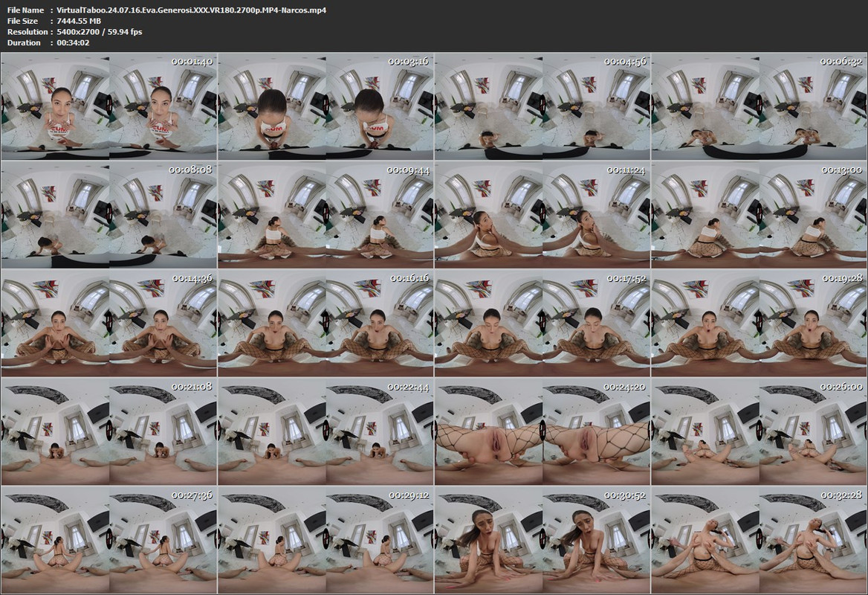Open the thumbnail stamped 00:22:44
The height and width of the screenshot is (595, 868).
326,431
